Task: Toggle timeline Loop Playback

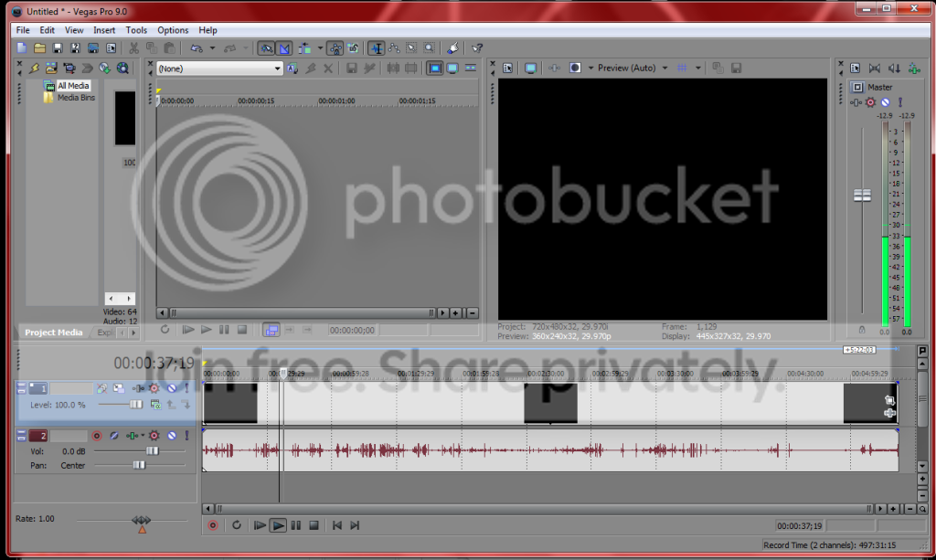Action: [x=237, y=525]
